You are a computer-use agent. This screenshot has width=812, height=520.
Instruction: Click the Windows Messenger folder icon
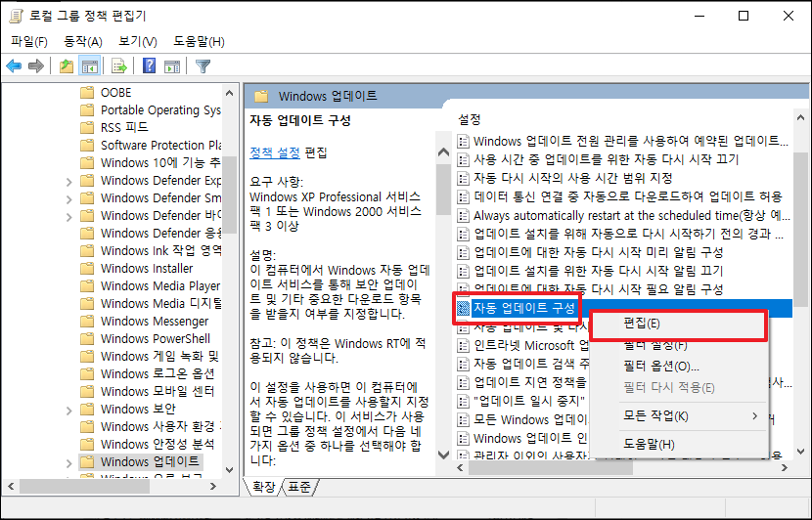87,321
